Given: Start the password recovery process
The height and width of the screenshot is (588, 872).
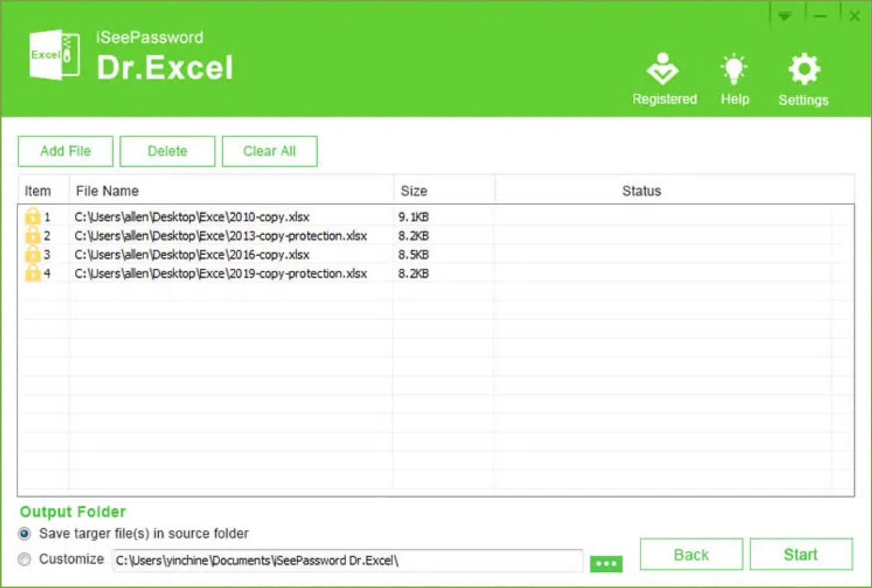Looking at the screenshot, I should pos(800,554).
